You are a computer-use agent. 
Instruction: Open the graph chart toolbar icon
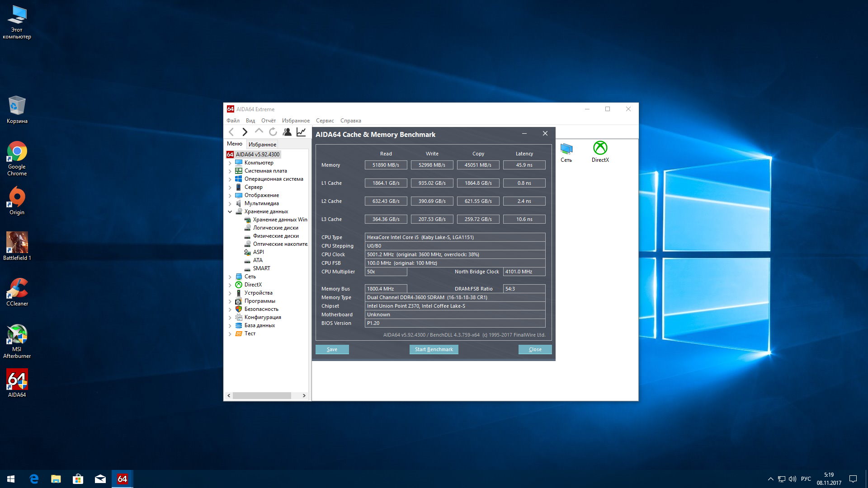click(301, 132)
